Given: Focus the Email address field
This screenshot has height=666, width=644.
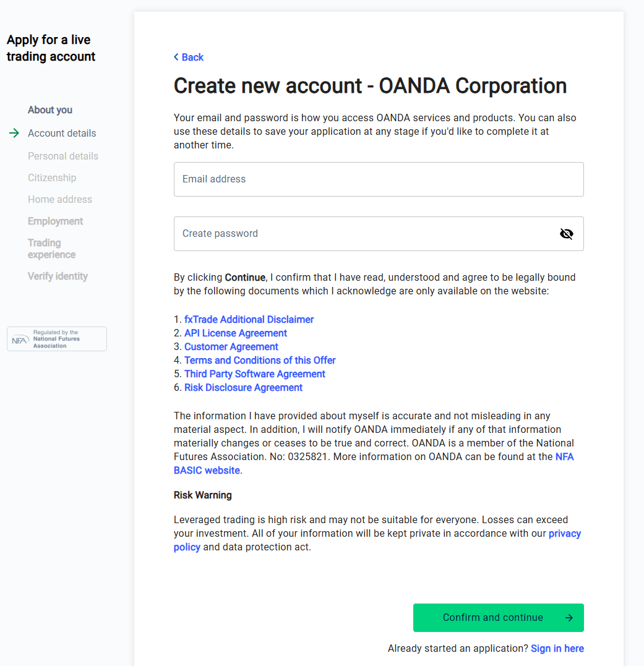Looking at the screenshot, I should (379, 179).
